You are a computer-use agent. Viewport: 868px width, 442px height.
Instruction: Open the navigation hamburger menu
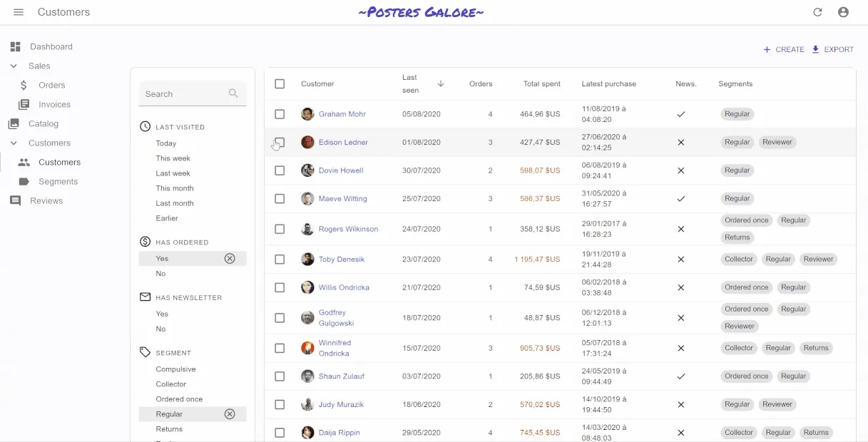[18, 11]
